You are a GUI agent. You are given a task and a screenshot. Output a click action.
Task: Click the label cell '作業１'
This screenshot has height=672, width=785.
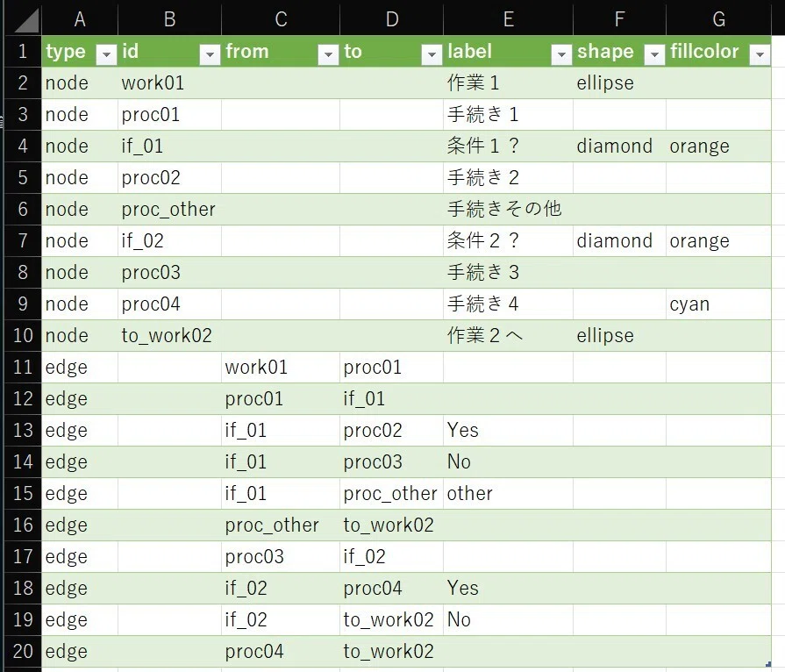pyautogui.click(x=508, y=83)
